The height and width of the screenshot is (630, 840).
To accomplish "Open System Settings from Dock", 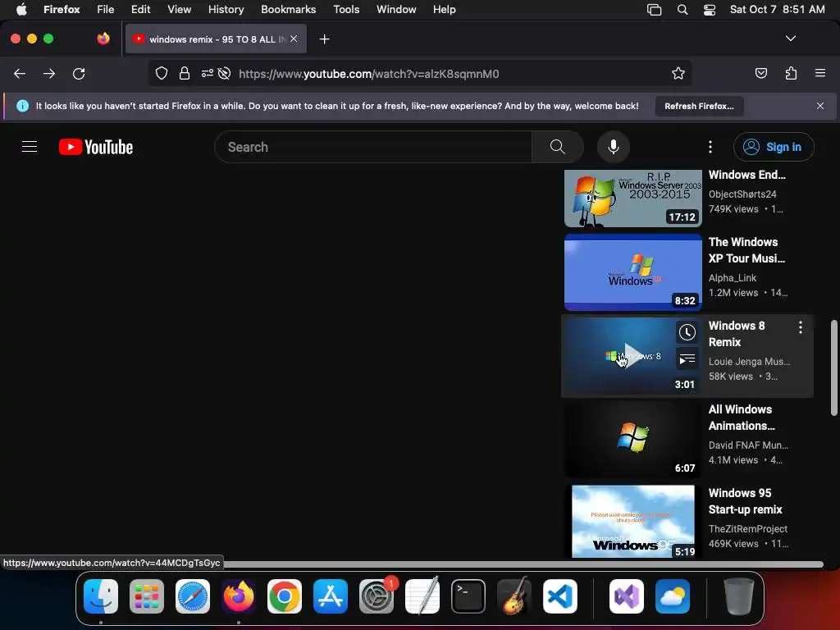I will pyautogui.click(x=377, y=596).
